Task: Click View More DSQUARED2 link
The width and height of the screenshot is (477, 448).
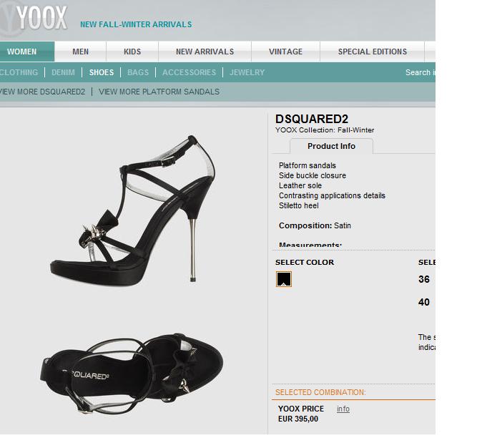Action: [43, 92]
